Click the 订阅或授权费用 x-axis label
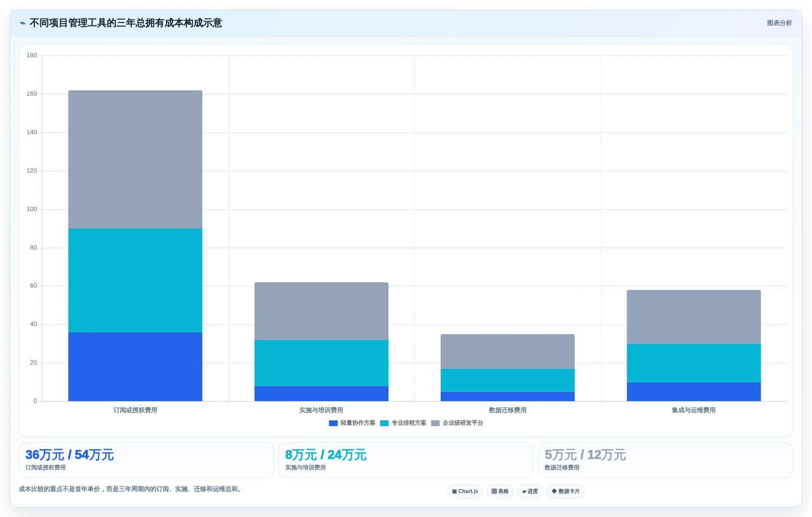This screenshot has width=812, height=517. pyautogui.click(x=135, y=410)
